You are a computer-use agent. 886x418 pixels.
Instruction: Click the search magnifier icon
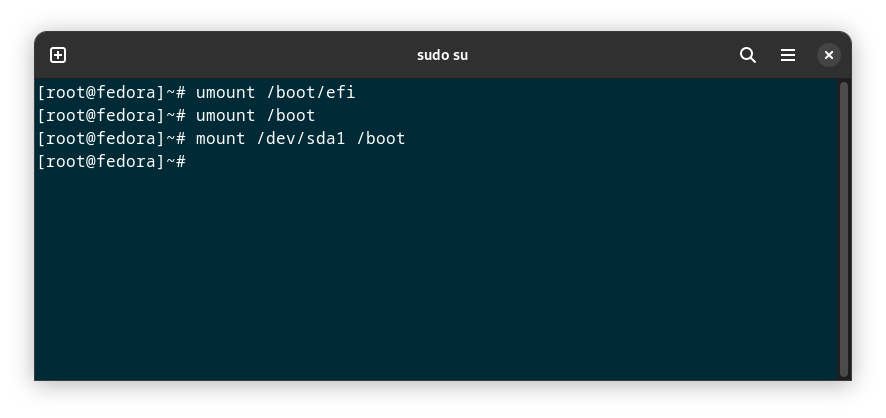tap(748, 55)
